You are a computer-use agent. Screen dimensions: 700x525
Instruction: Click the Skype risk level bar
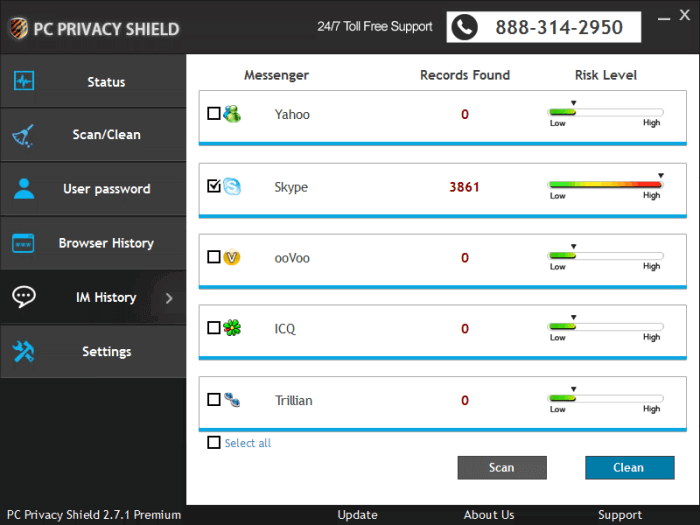(606, 184)
